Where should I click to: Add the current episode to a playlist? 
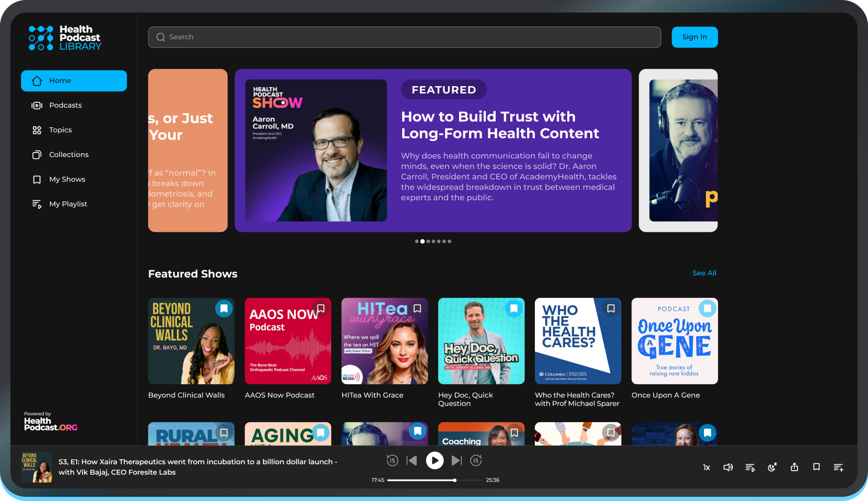point(839,468)
